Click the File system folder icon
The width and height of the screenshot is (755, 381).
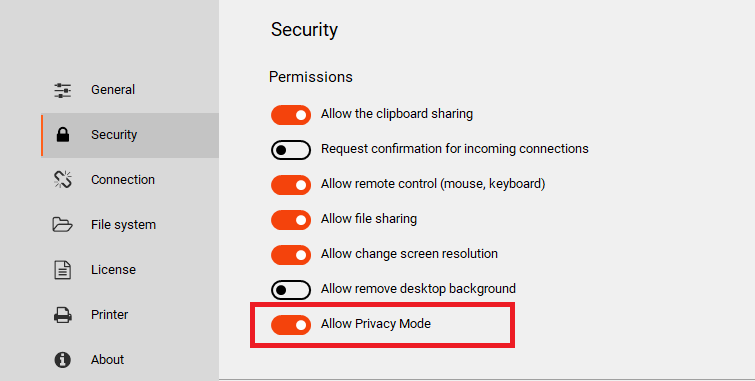(x=63, y=224)
